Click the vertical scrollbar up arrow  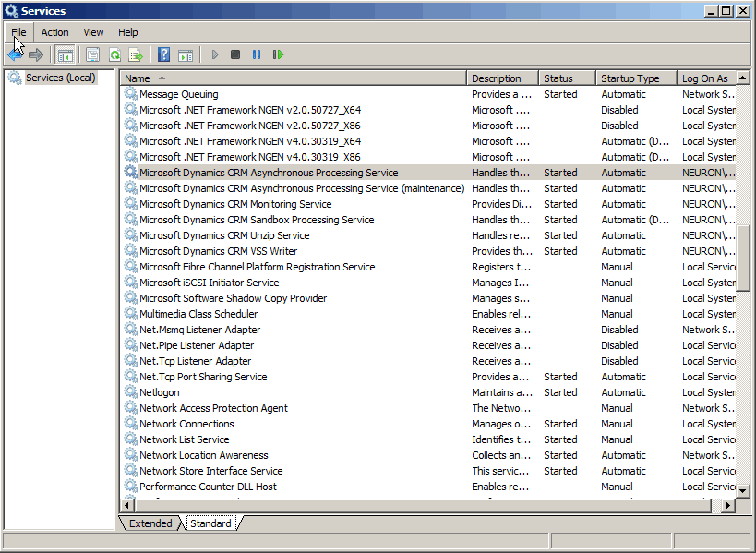[742, 78]
